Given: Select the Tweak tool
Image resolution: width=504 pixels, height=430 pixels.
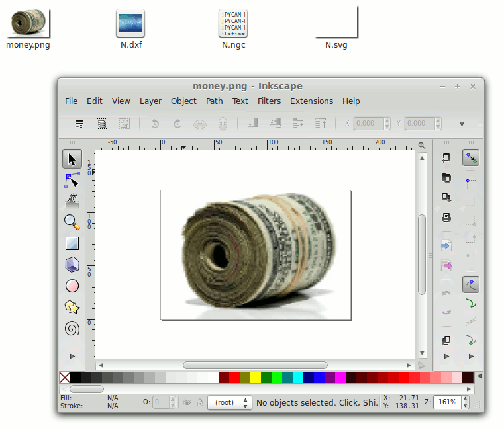Looking at the screenshot, I should pyautogui.click(x=72, y=201).
